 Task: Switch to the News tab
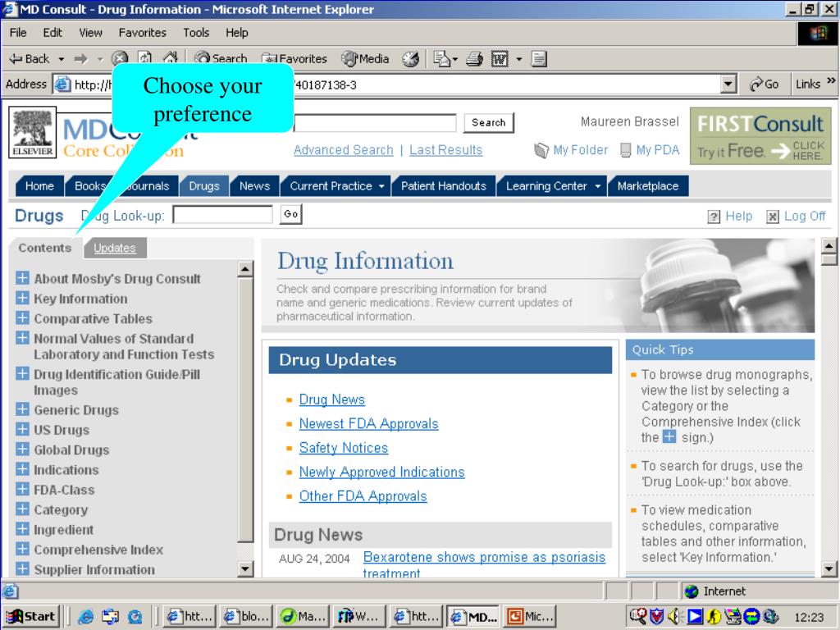[x=254, y=186]
